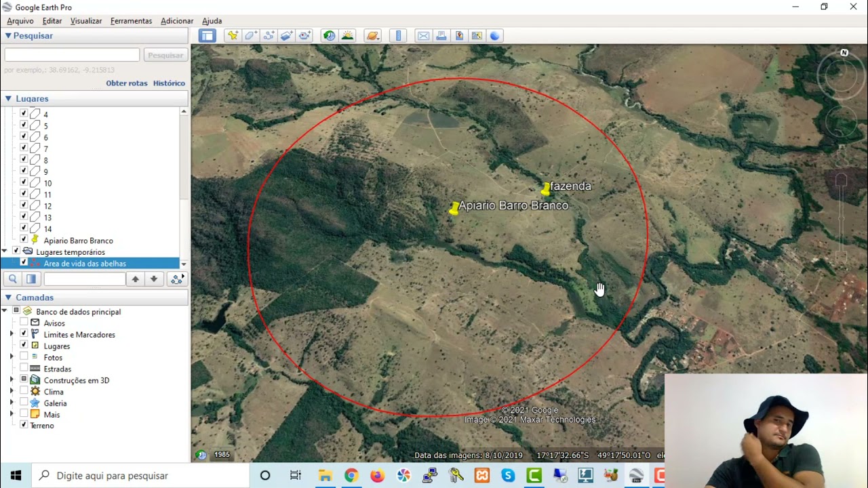Click the zoom slider on the map
Viewport: 868px width, 488px height.
841,217
